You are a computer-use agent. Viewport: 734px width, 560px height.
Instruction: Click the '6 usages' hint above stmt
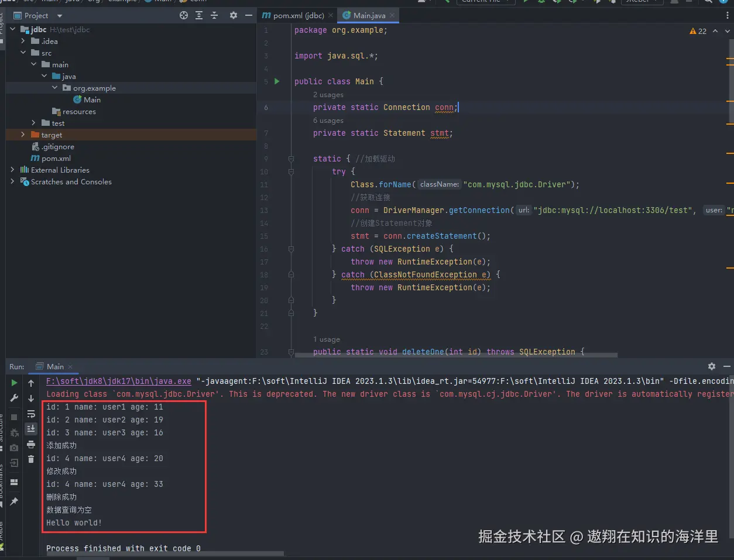[x=328, y=121]
